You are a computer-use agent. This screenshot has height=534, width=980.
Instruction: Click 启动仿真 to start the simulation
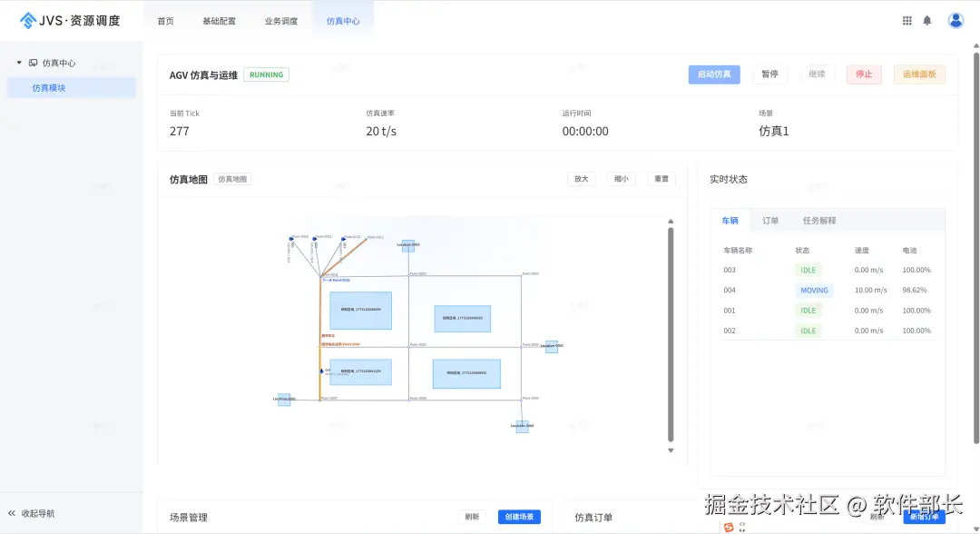coord(714,74)
